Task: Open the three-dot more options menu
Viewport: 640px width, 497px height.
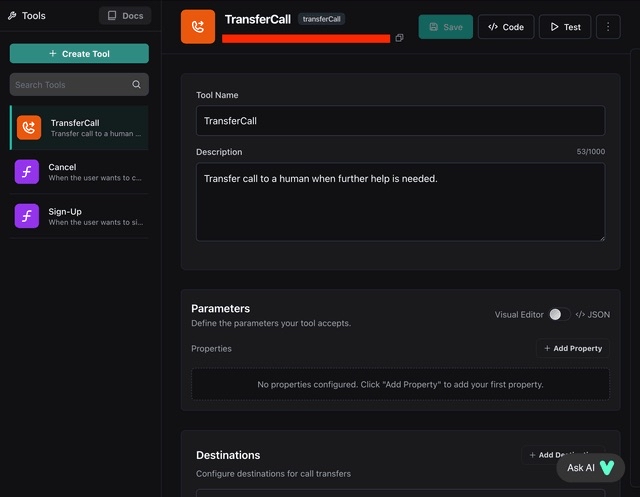Action: click(x=608, y=27)
